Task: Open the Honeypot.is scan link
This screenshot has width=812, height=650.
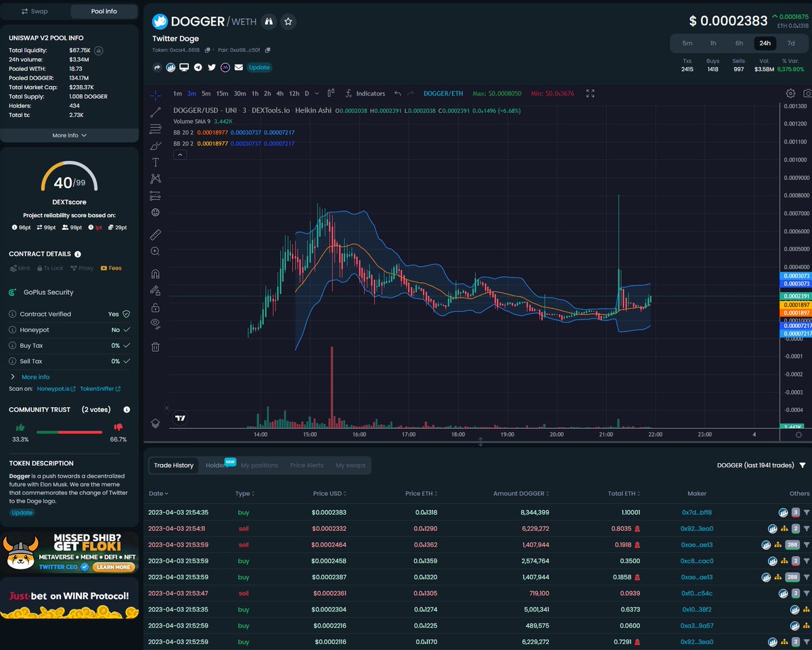Action: coord(55,389)
